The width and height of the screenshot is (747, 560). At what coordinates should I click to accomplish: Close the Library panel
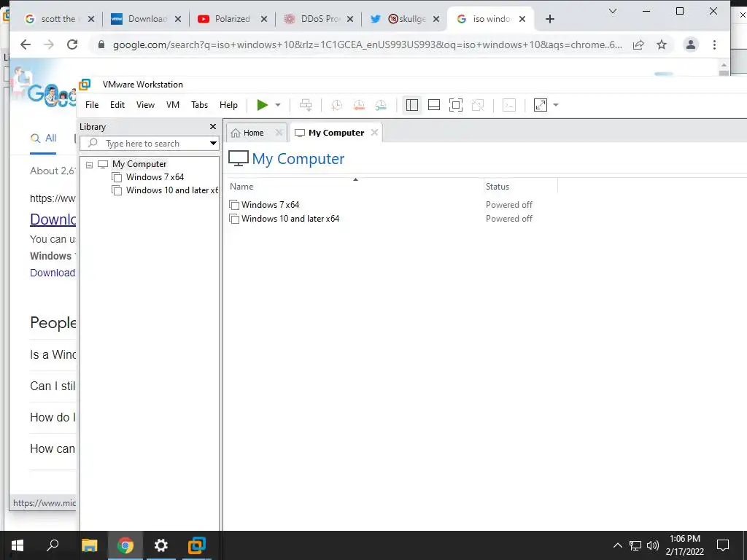(x=213, y=127)
